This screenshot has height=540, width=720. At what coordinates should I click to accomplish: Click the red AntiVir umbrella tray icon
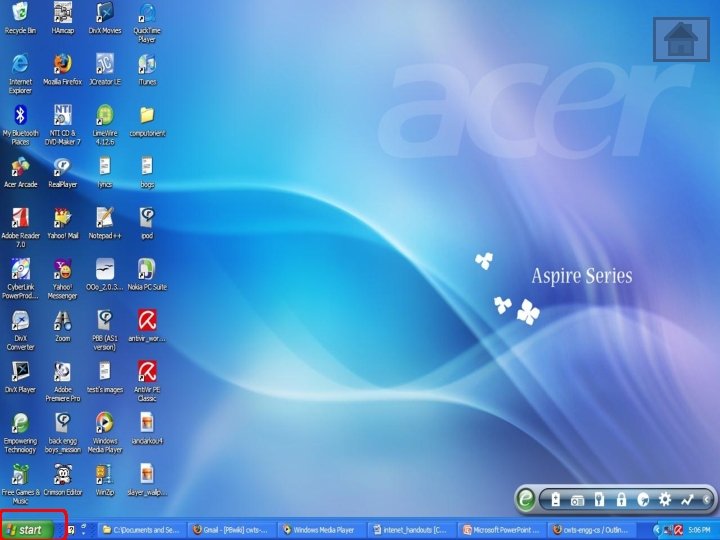pos(678,530)
